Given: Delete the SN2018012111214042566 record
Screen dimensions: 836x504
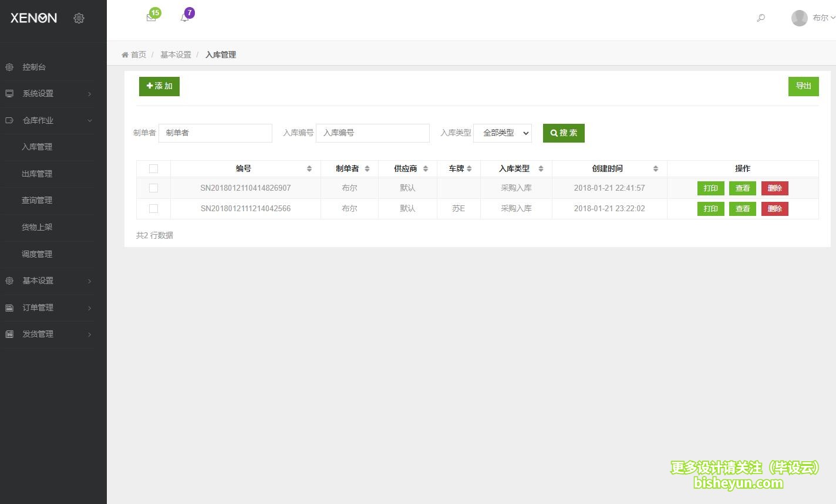Looking at the screenshot, I should point(775,209).
